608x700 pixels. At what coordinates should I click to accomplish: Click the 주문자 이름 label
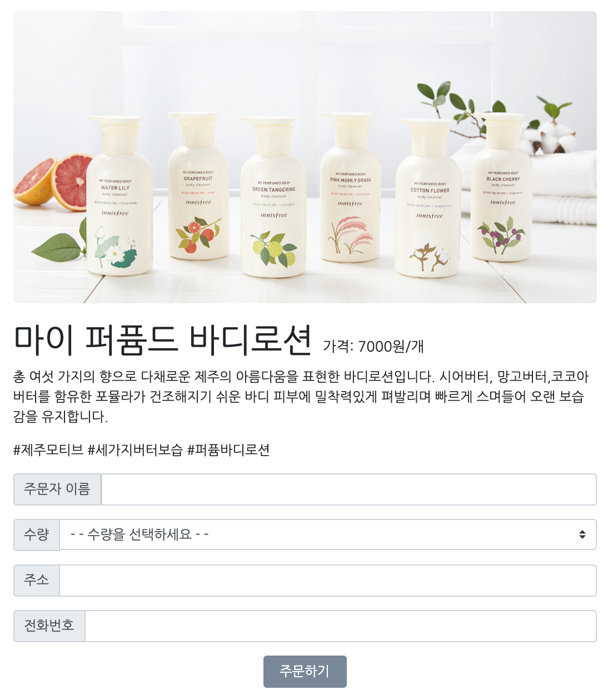point(57,489)
